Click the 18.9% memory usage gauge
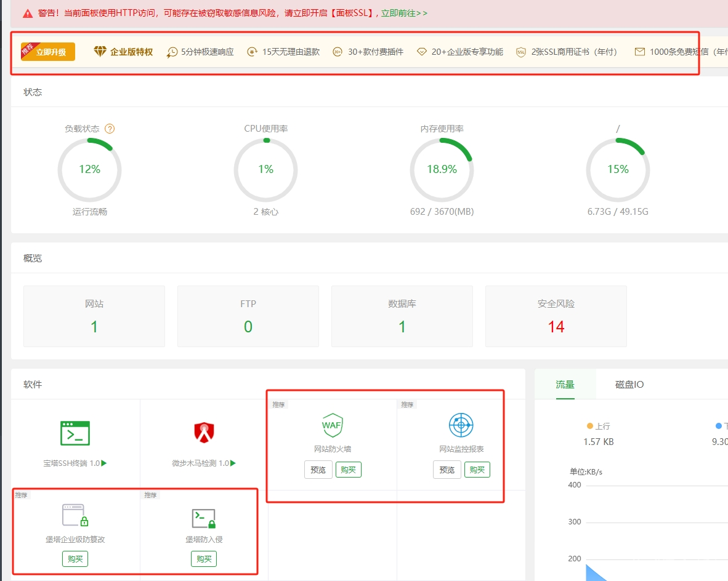Image resolution: width=728 pixels, height=581 pixels. (442, 170)
